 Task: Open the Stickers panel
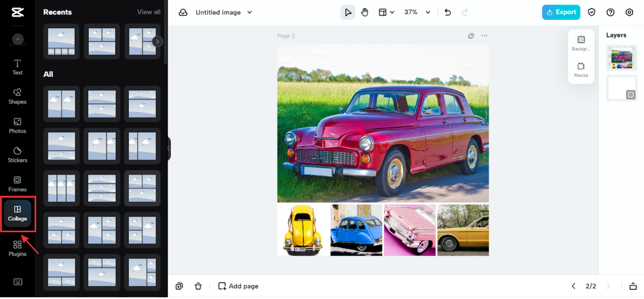coord(18,154)
